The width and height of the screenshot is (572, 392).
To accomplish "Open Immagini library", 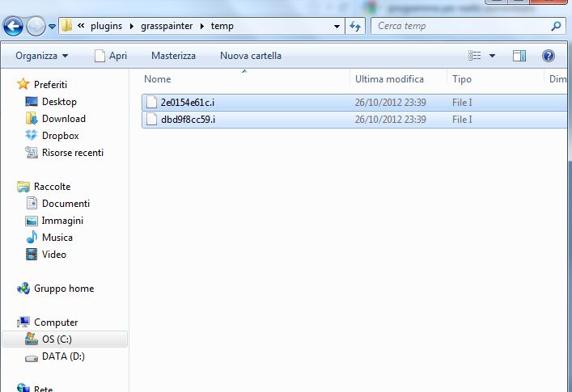I will click(x=62, y=221).
